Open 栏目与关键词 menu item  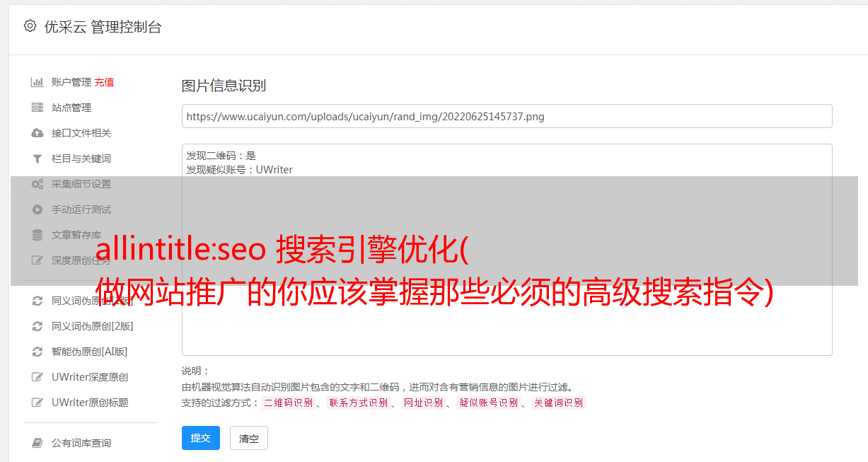(x=81, y=158)
